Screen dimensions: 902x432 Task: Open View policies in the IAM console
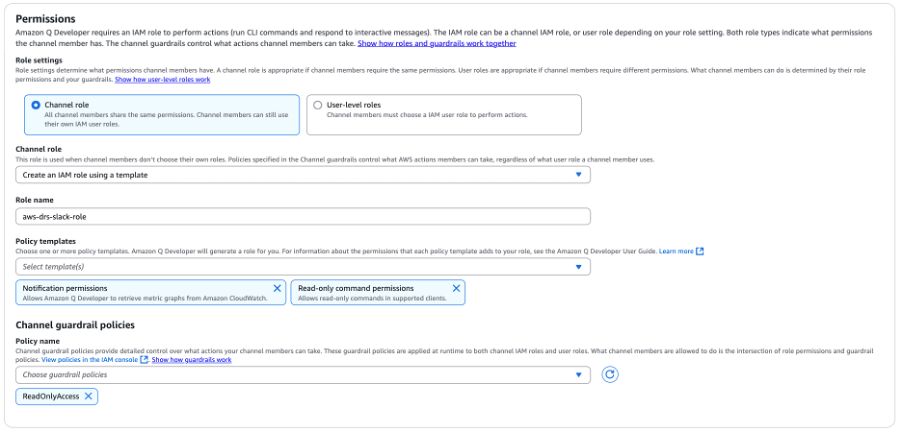[x=90, y=360]
